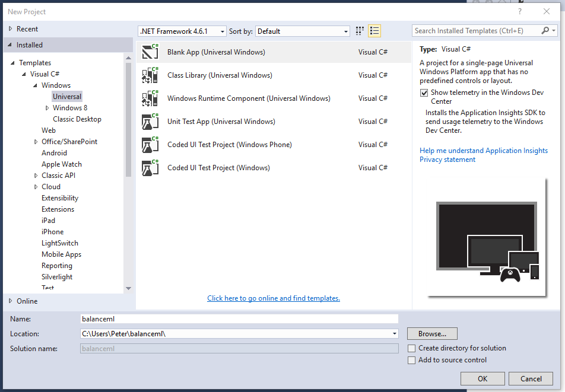The image size is (565, 392).
Task: Select Classic Desktop in the tree
Action: click(x=77, y=119)
